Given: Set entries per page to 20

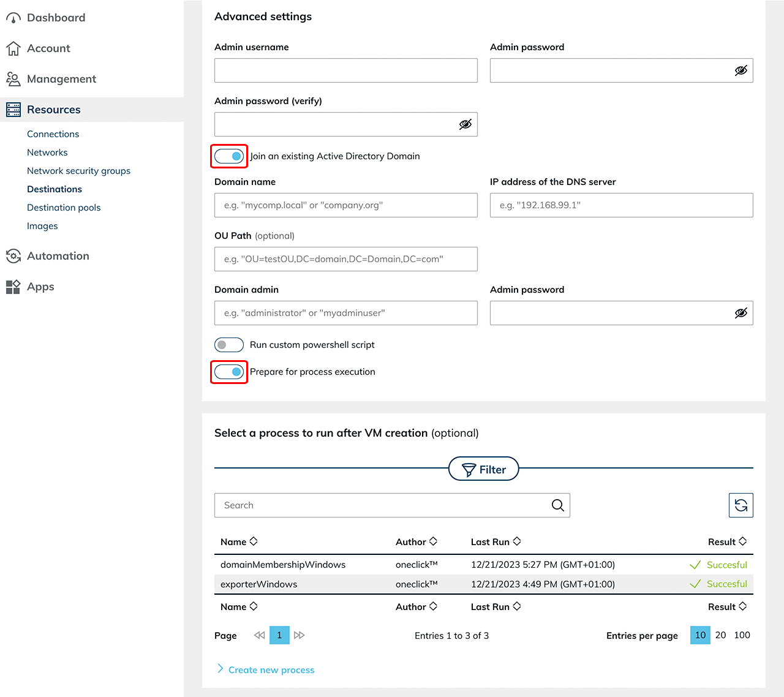Looking at the screenshot, I should 720,635.
